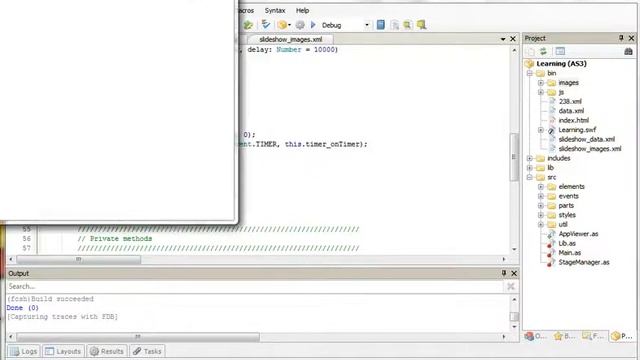Image resolution: width=640 pixels, height=360 pixels.
Task: Click the blue book toolbar icon
Action: click(x=380, y=25)
